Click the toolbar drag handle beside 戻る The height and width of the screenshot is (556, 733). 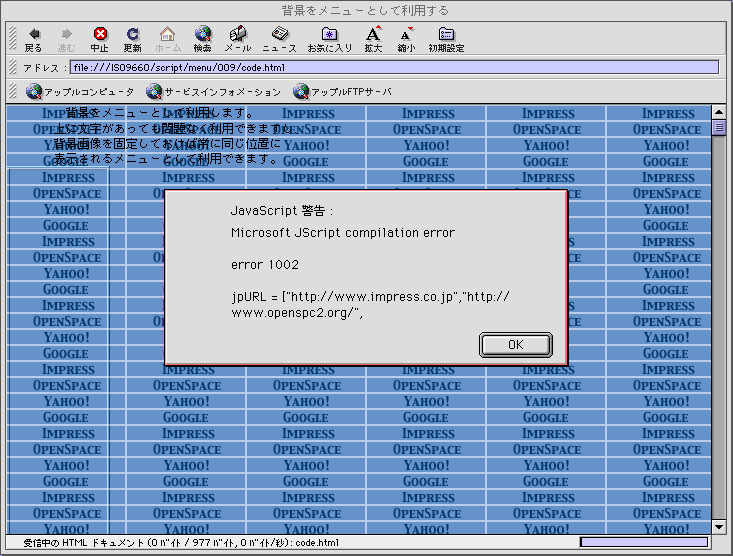click(x=13, y=38)
